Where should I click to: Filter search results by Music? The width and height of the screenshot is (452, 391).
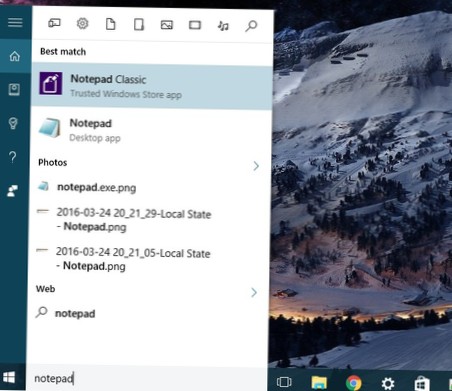coord(223,26)
